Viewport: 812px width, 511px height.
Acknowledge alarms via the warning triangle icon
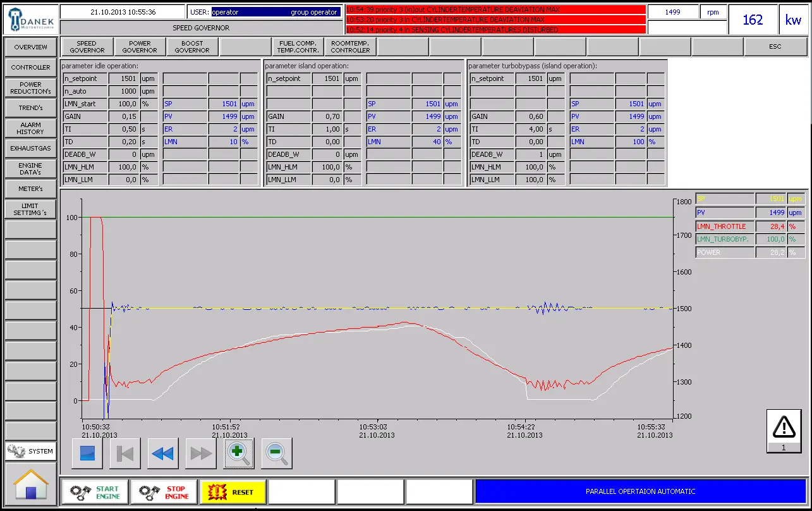(x=783, y=430)
